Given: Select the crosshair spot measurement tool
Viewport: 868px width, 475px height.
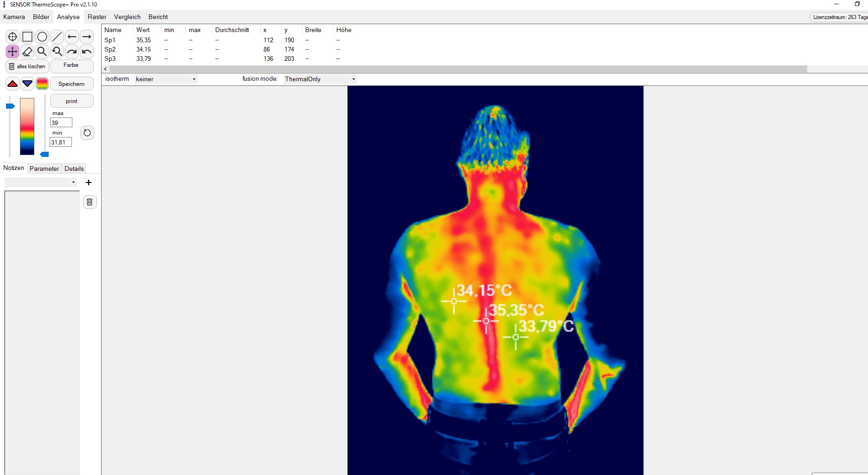Looking at the screenshot, I should click(12, 37).
